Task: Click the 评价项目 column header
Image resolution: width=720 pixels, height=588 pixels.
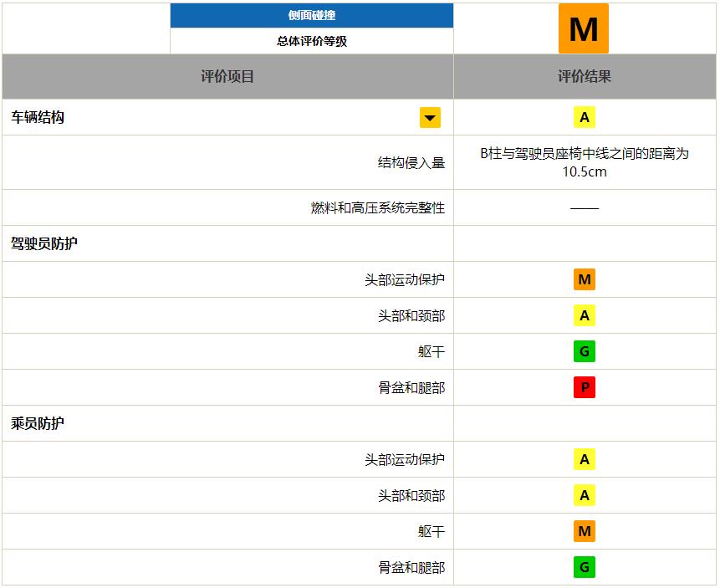Action: click(227, 76)
